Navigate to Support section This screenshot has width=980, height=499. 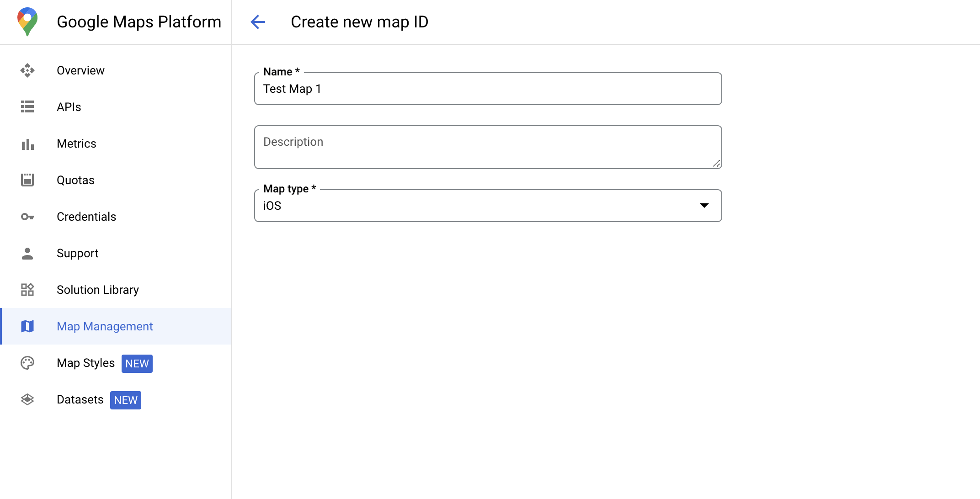pyautogui.click(x=77, y=253)
